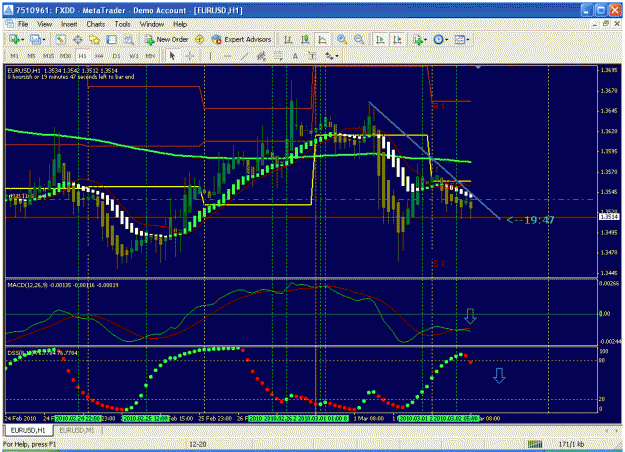Select the EURUSD,H1 chart tab
Viewport: 625px width, 452px height.
28,430
